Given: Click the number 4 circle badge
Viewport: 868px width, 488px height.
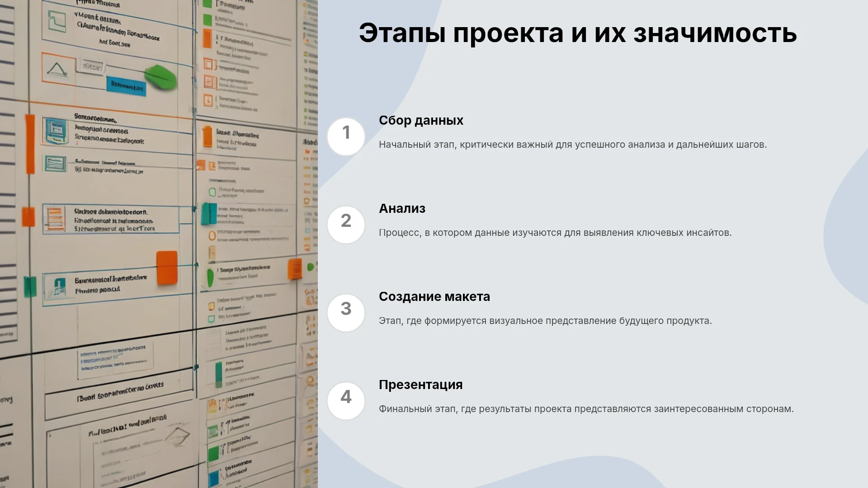Looking at the screenshot, I should click(x=346, y=401).
